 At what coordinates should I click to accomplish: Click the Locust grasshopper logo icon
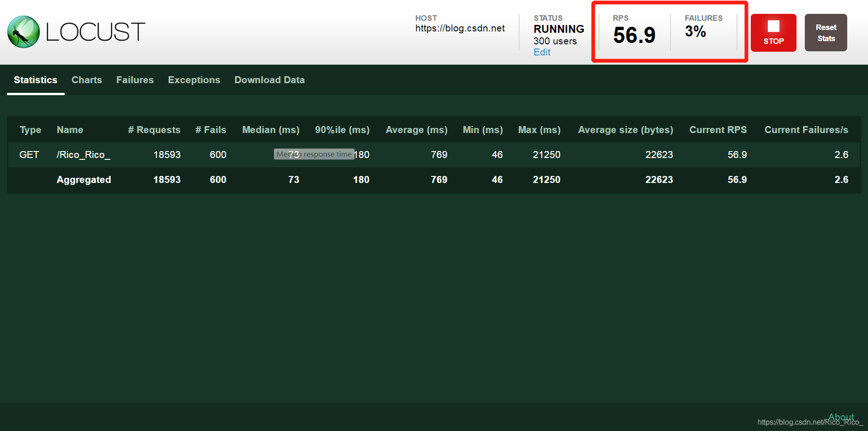coord(24,32)
